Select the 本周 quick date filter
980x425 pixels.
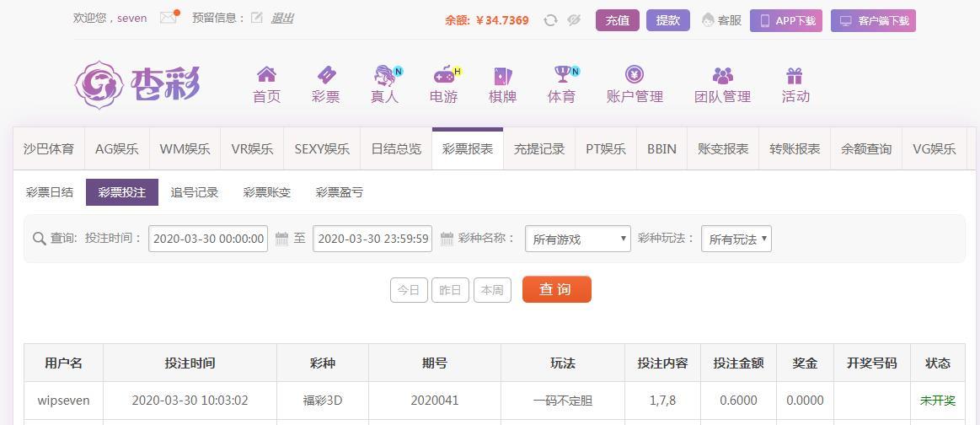point(492,290)
